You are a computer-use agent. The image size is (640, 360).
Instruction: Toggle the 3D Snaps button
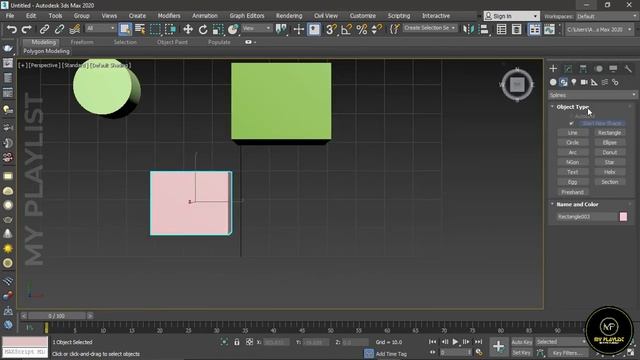331,29
